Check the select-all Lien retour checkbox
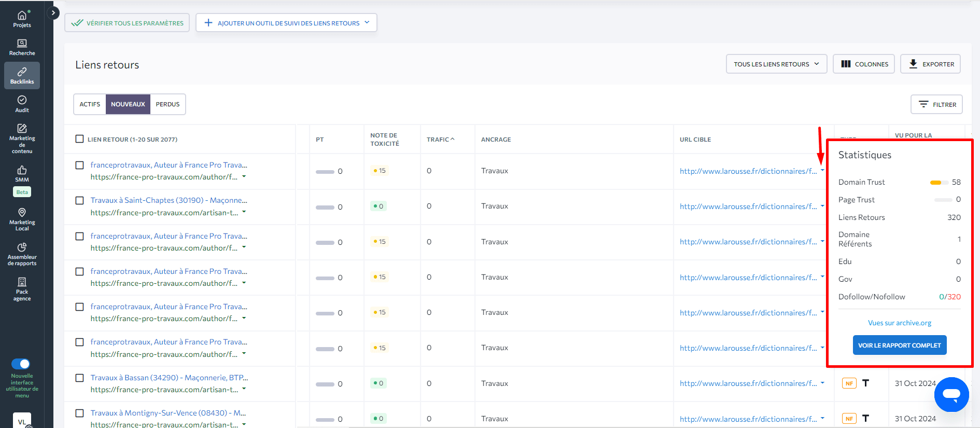The width and height of the screenshot is (980, 428). [x=79, y=139]
